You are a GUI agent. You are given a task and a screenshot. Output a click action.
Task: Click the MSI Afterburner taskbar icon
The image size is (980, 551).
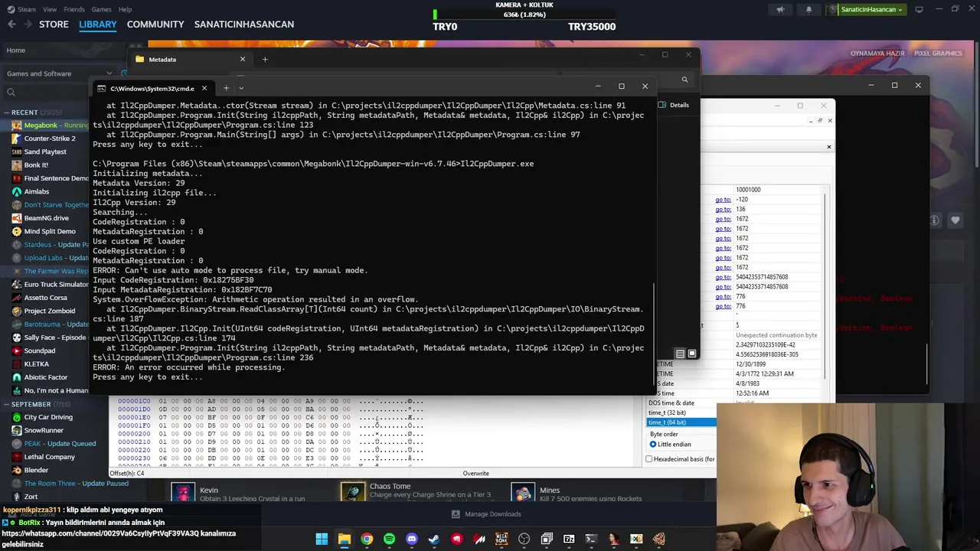tap(479, 539)
